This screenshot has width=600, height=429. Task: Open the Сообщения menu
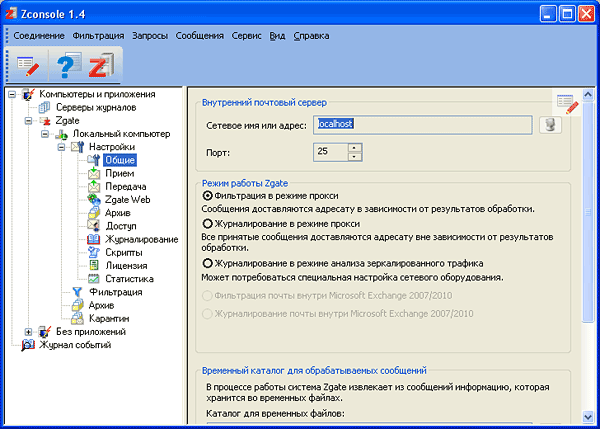200,36
